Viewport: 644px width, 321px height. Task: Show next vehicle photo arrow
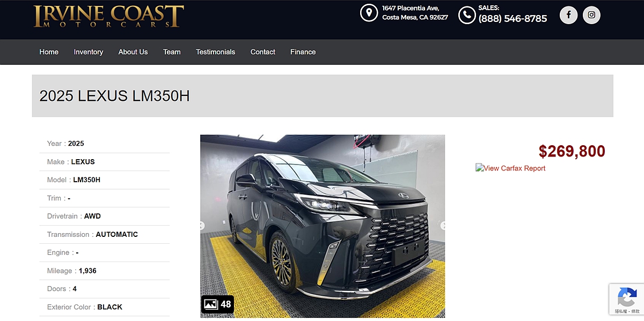(x=443, y=226)
